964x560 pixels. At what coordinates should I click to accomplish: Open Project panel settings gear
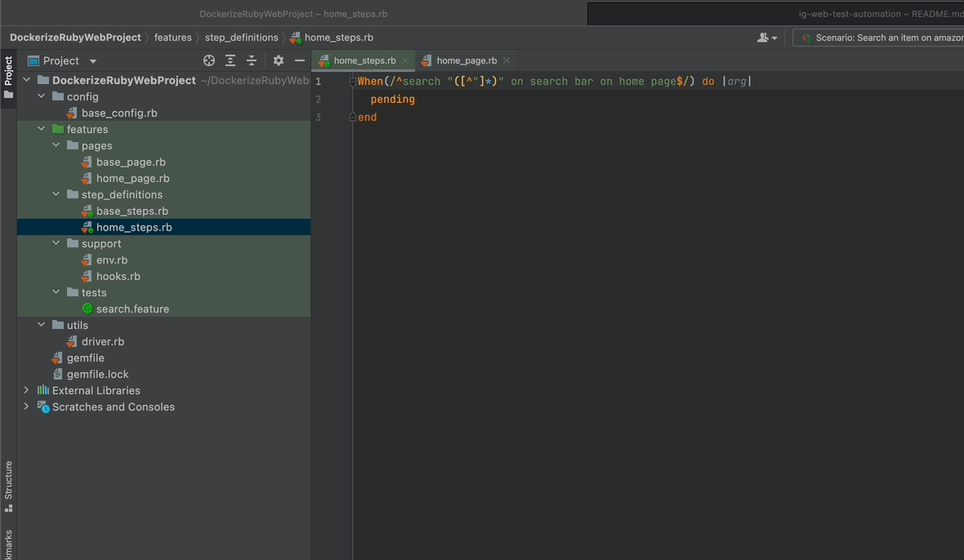click(x=279, y=60)
